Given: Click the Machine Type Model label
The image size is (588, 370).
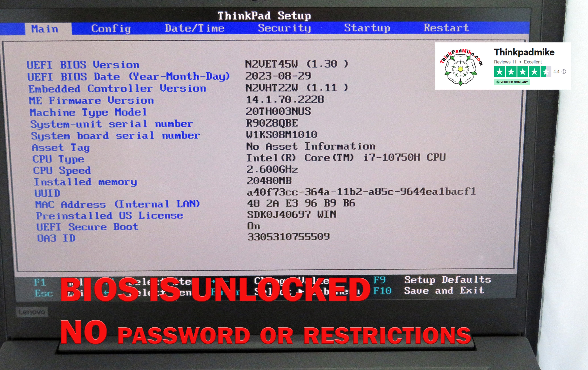Looking at the screenshot, I should click(88, 113).
